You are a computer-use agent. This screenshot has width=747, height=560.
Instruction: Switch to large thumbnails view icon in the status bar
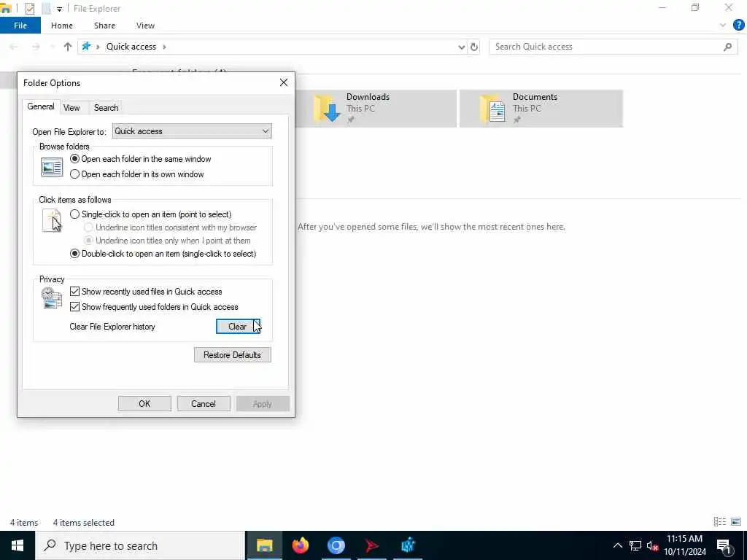click(x=736, y=522)
